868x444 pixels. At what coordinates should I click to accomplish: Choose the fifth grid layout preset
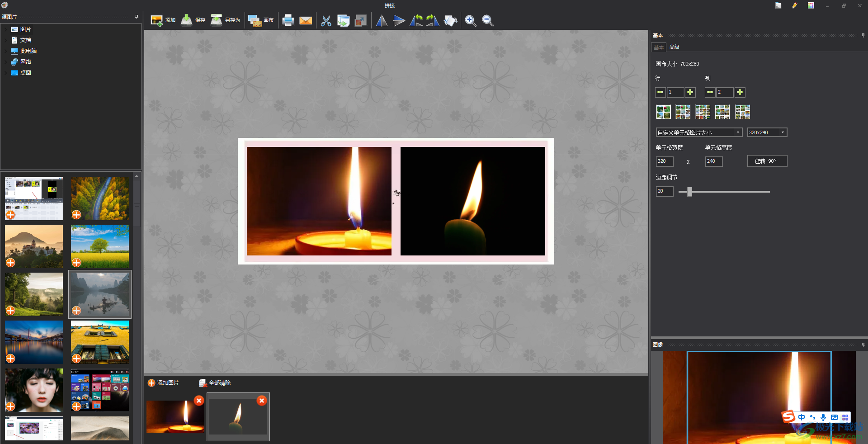pyautogui.click(x=743, y=112)
